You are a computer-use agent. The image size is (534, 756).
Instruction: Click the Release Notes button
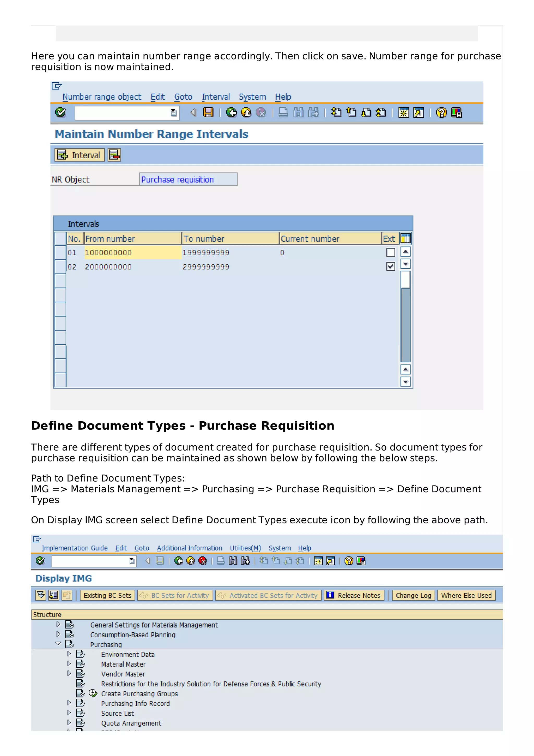354,595
